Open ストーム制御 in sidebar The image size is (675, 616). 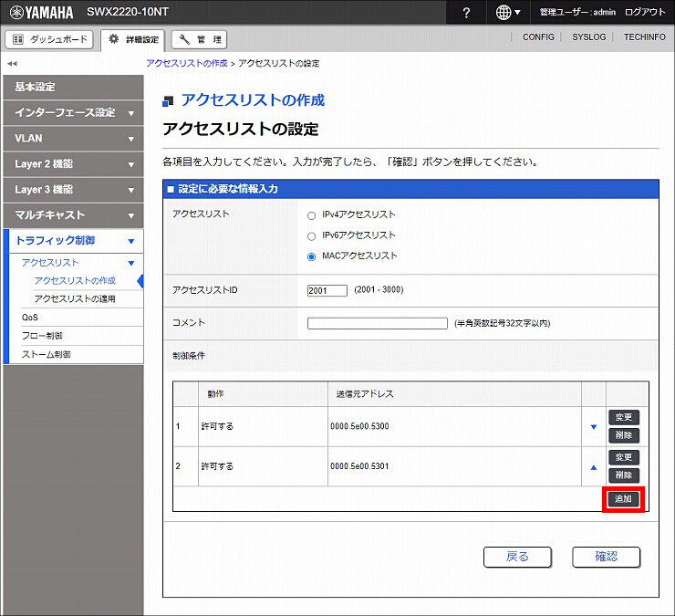[x=46, y=354]
